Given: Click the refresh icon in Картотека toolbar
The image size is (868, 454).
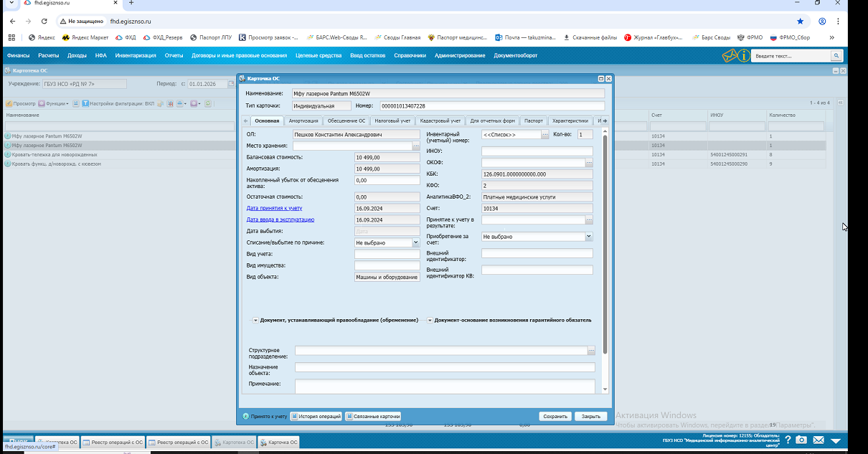Looking at the screenshot, I should point(208,103).
